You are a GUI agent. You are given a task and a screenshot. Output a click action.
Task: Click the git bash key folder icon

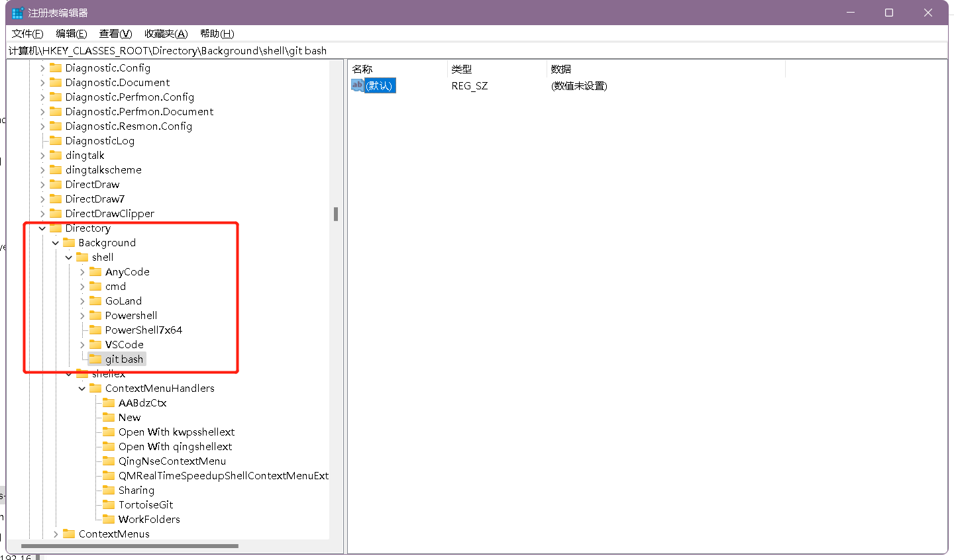point(94,359)
